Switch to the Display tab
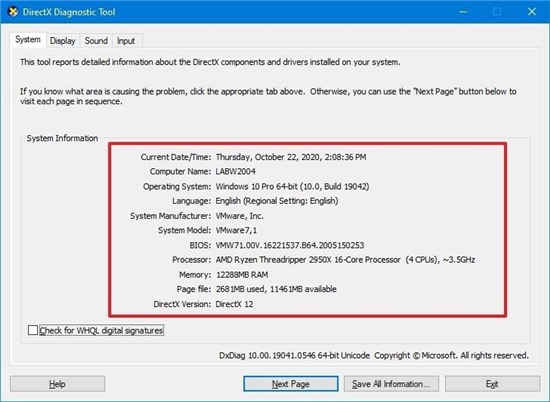This screenshot has width=550, height=402. pos(62,41)
